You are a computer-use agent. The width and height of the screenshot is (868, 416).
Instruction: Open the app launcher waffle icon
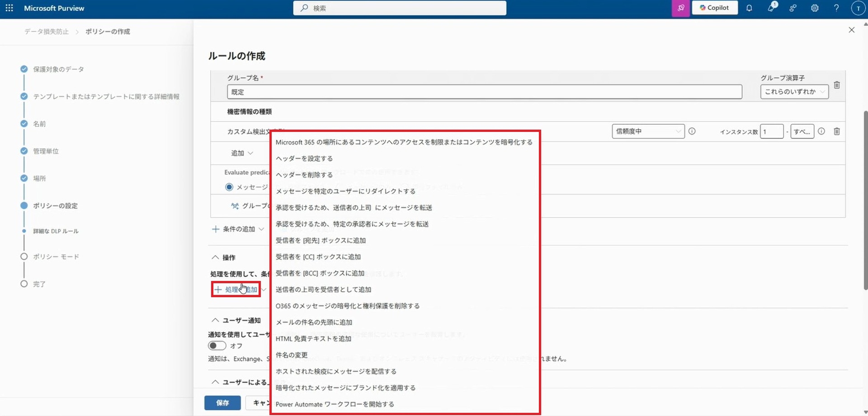pyautogui.click(x=9, y=8)
